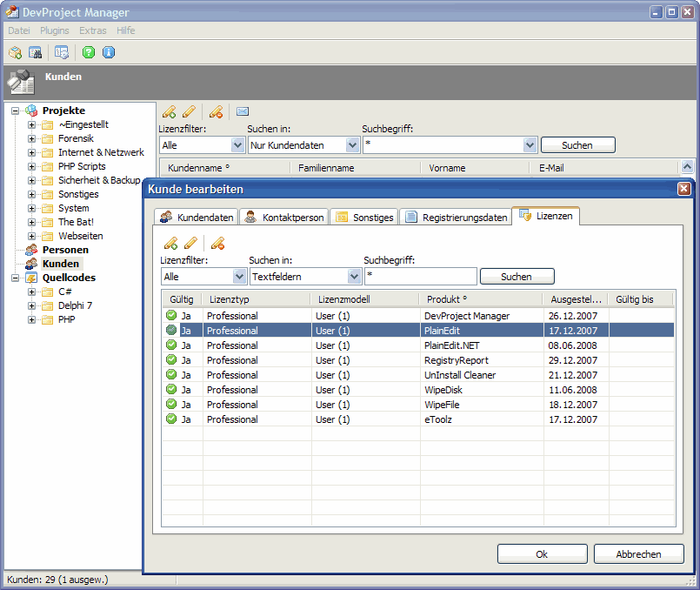The width and height of the screenshot is (700, 590).
Task: Click the Personen people icon in tree
Action: coord(31,250)
